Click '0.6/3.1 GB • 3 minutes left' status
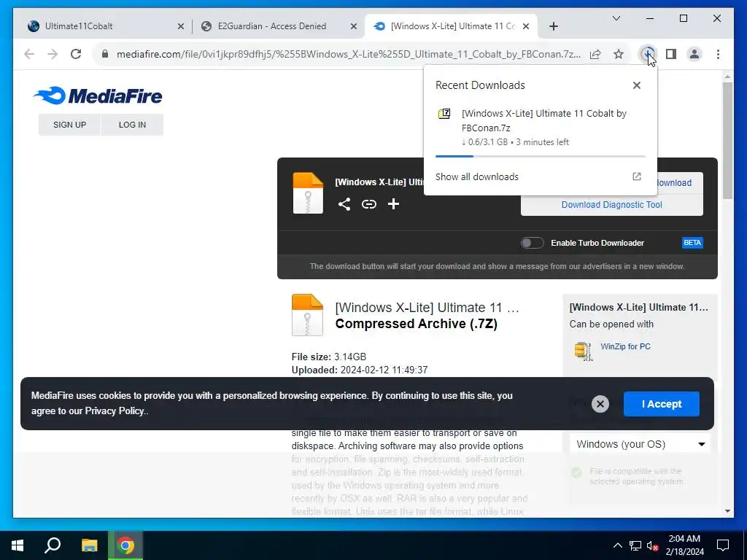The height and width of the screenshot is (560, 747). (x=515, y=142)
